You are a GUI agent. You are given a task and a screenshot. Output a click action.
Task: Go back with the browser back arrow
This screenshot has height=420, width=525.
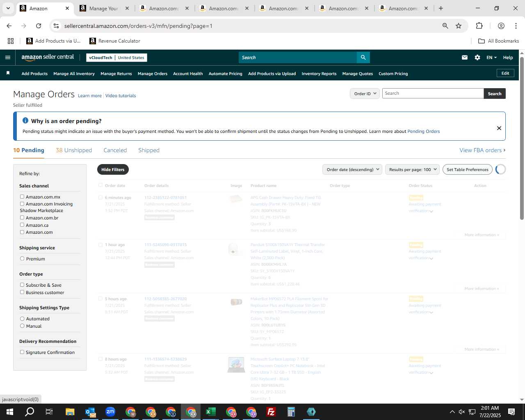pyautogui.click(x=9, y=26)
